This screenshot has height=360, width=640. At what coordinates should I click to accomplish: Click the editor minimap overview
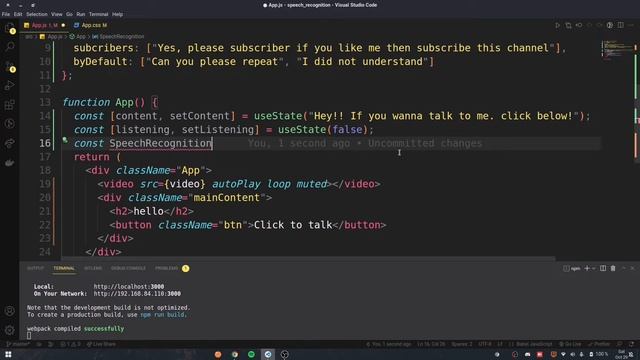(x=617, y=49)
